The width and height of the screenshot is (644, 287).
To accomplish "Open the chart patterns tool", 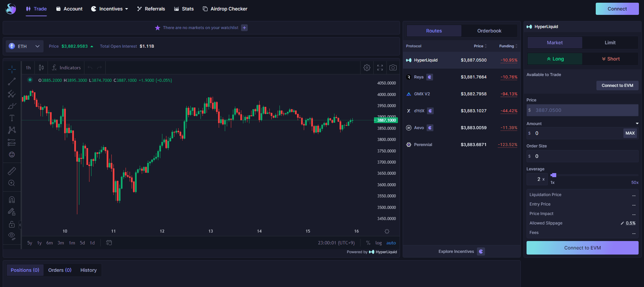I will coord(12,130).
